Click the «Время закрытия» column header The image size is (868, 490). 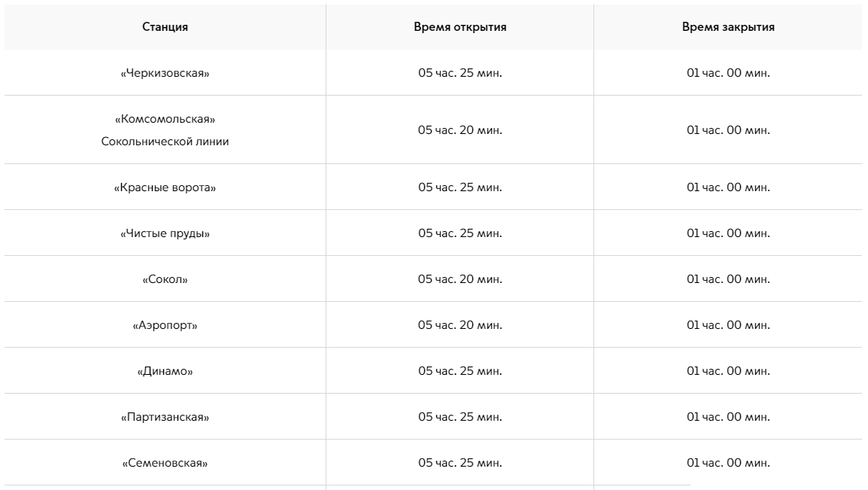[728, 27]
